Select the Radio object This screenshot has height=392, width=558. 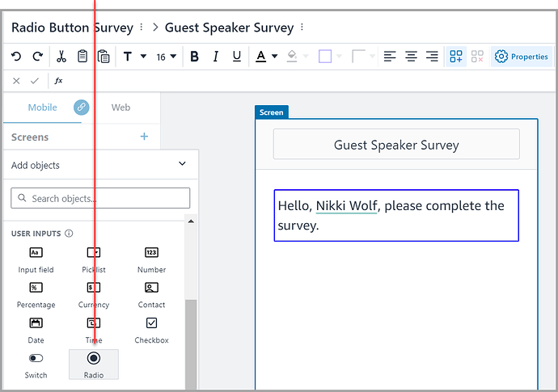pos(94,364)
